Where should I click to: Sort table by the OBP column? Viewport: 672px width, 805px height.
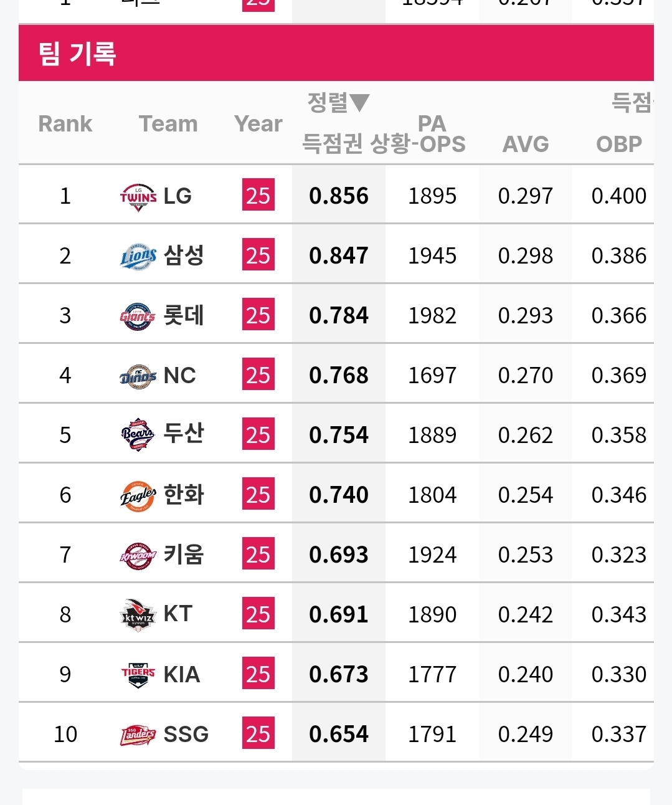(x=618, y=144)
